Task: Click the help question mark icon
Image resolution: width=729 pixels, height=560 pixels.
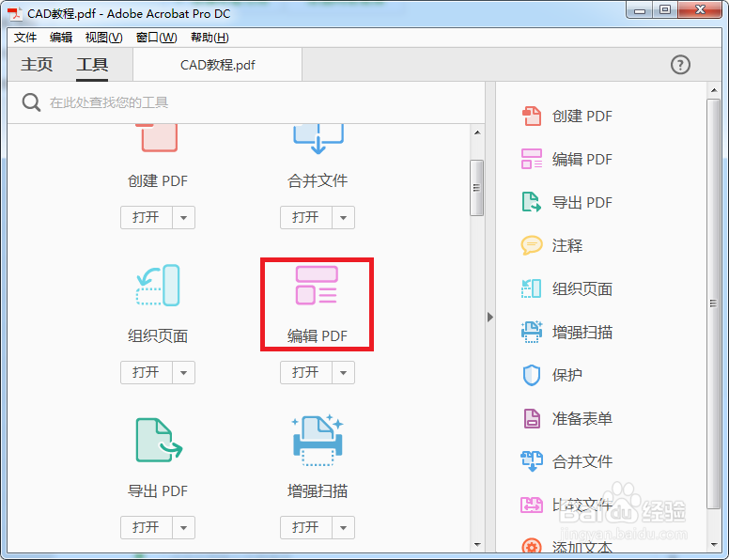Action: tap(680, 65)
